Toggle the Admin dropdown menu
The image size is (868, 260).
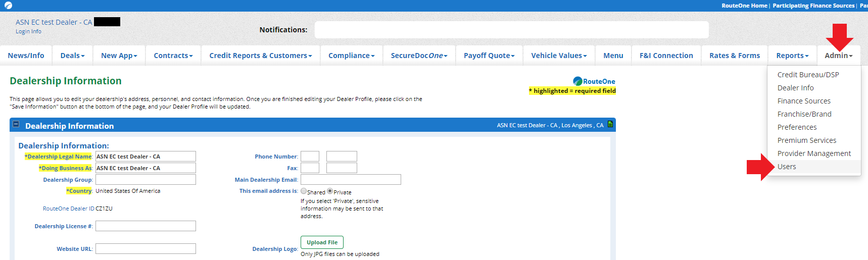(839, 56)
